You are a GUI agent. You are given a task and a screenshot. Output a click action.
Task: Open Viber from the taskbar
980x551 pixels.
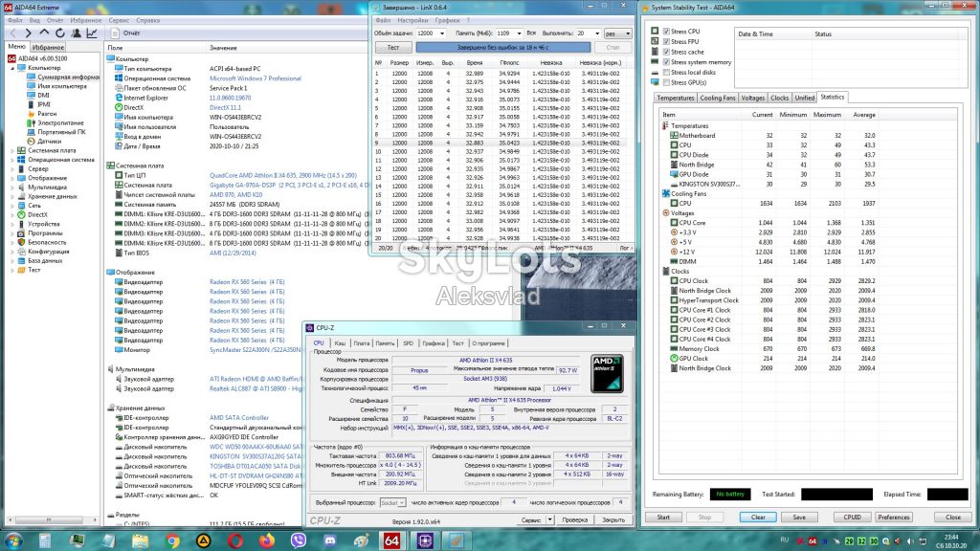pyautogui.click(x=299, y=541)
